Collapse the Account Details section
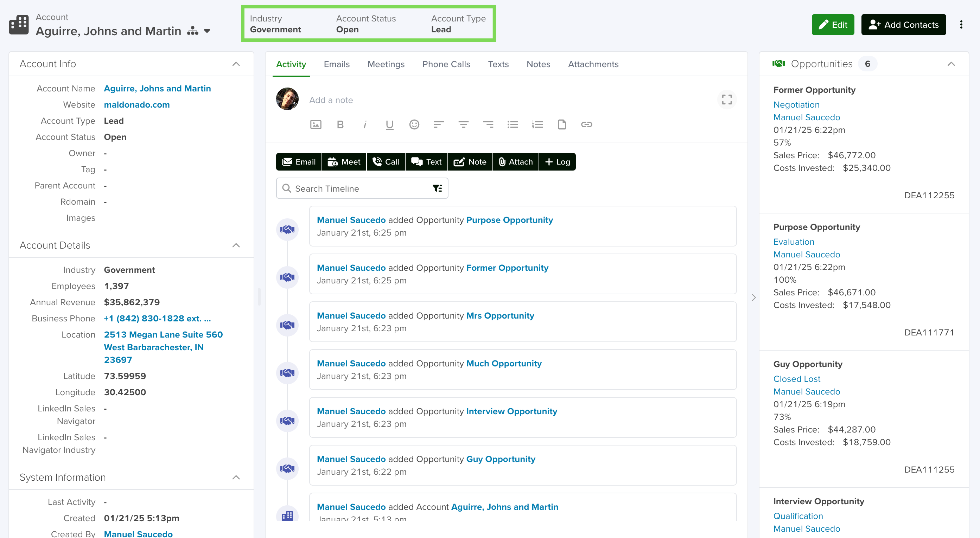Screen dimensions: 980x538 click(236, 245)
